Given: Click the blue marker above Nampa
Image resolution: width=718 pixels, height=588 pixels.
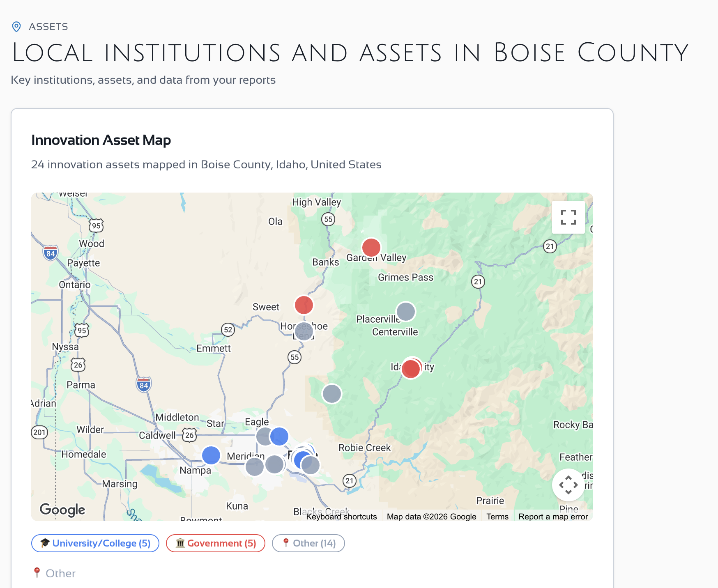Looking at the screenshot, I should pos(211,455).
